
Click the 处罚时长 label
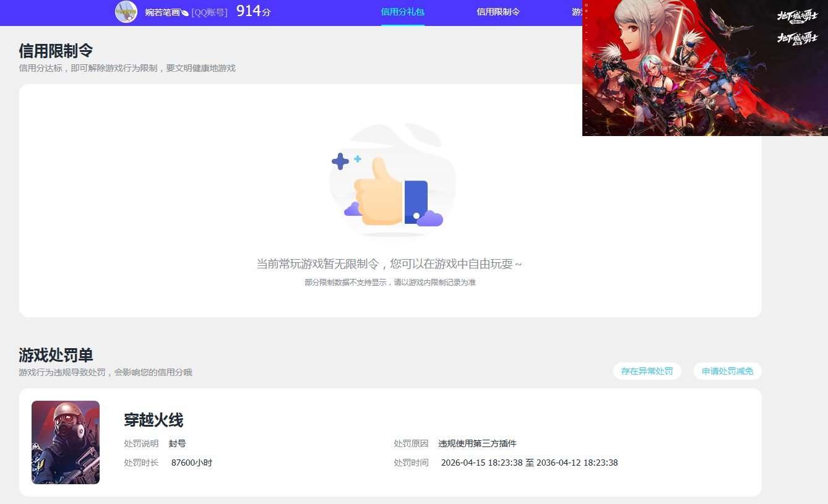[x=141, y=463]
